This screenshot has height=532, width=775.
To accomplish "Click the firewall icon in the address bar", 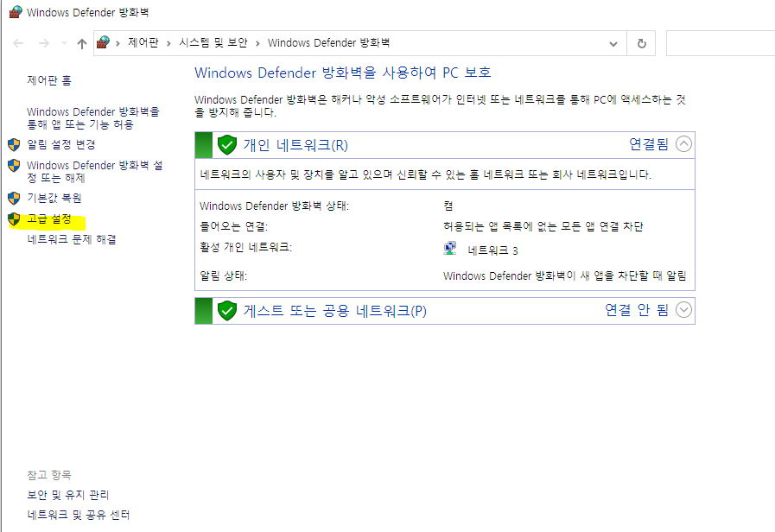I will click(x=103, y=42).
